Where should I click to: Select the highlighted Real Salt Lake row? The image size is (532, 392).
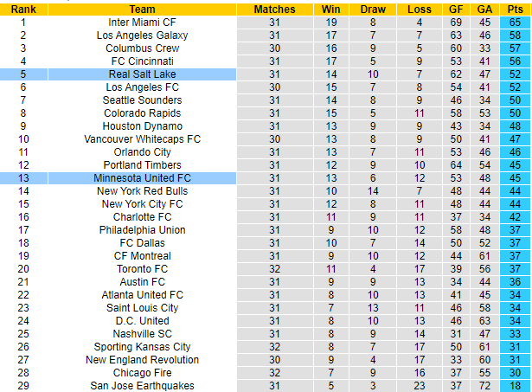(x=142, y=75)
